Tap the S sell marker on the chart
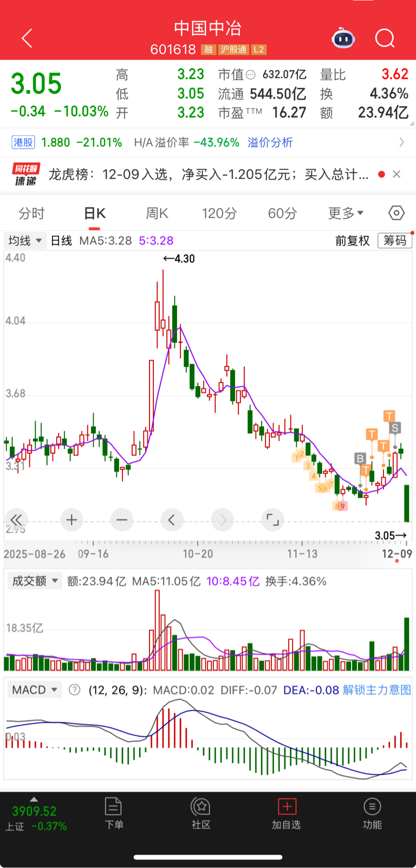Viewport: 416px width, 868px height. pos(395,428)
